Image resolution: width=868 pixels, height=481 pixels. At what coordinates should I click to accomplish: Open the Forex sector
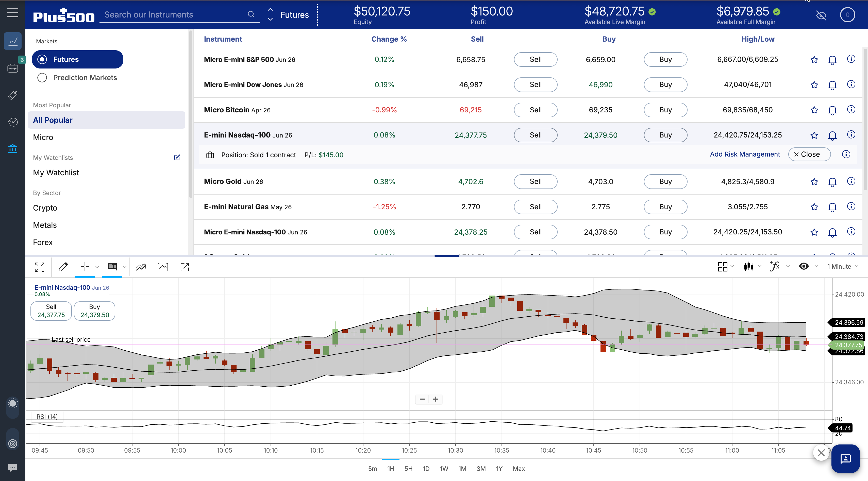point(43,242)
